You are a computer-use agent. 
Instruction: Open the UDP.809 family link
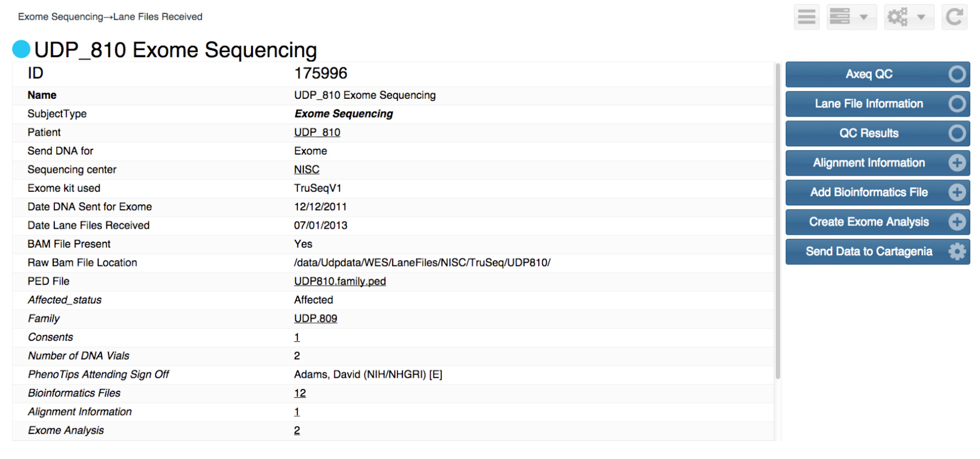click(315, 319)
